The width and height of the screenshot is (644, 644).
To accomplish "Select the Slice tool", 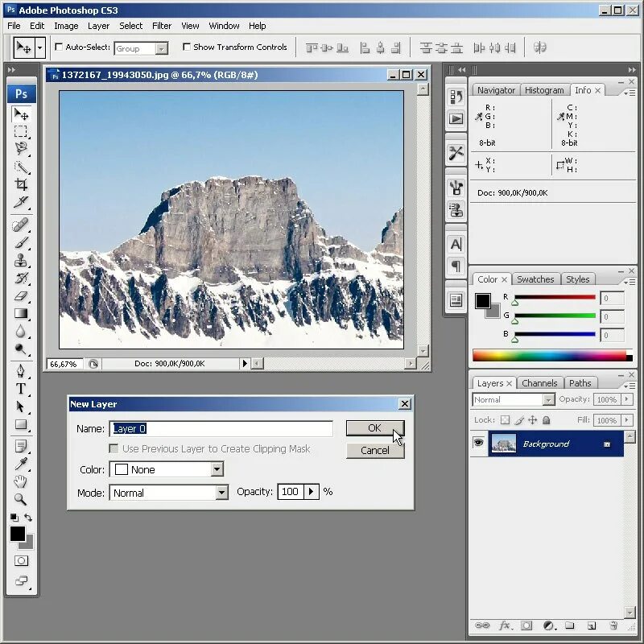I will [21, 202].
